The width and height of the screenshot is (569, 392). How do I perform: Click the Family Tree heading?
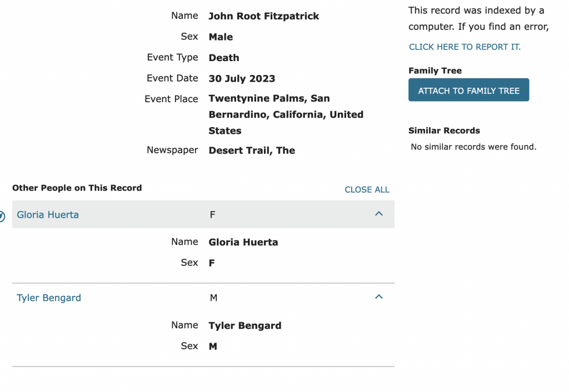coord(435,71)
